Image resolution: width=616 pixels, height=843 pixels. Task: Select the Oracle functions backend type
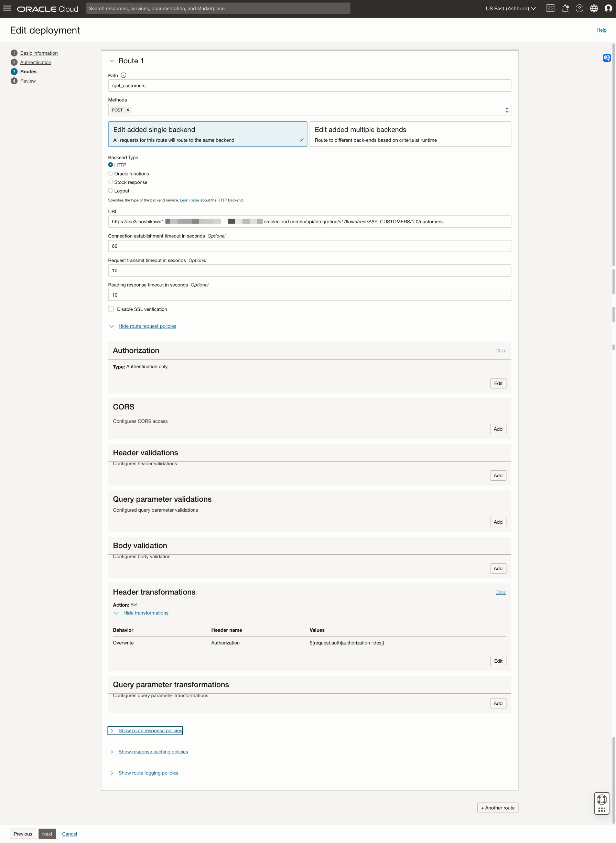111,173
